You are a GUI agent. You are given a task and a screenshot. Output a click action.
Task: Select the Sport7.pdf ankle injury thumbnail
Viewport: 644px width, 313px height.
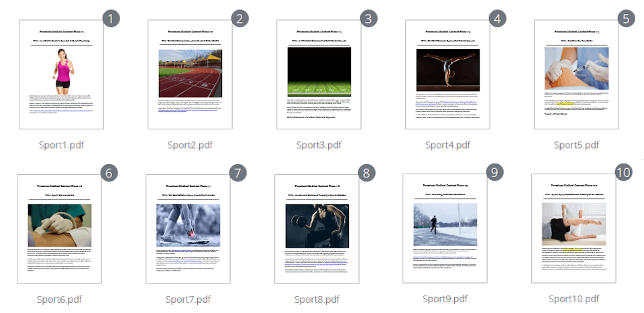point(188,228)
